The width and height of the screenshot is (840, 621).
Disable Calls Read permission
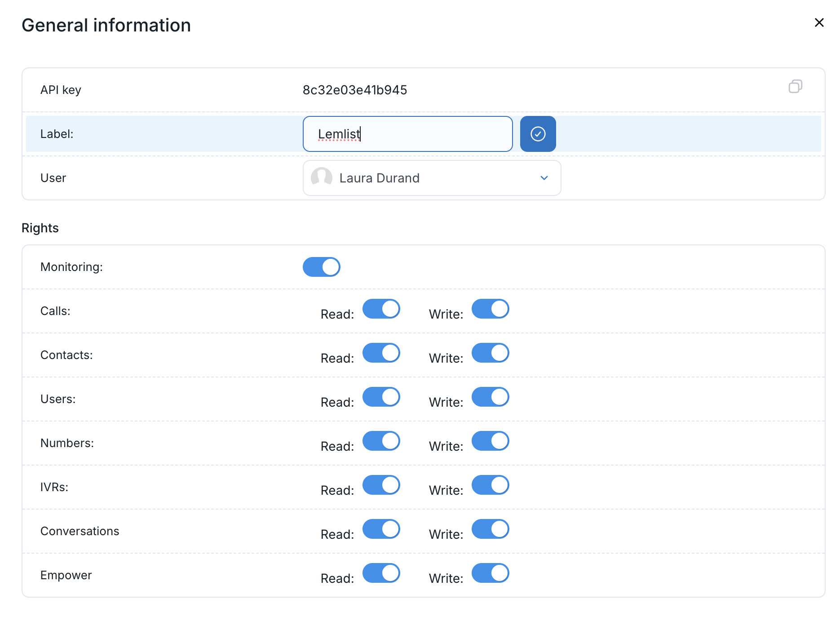(381, 309)
